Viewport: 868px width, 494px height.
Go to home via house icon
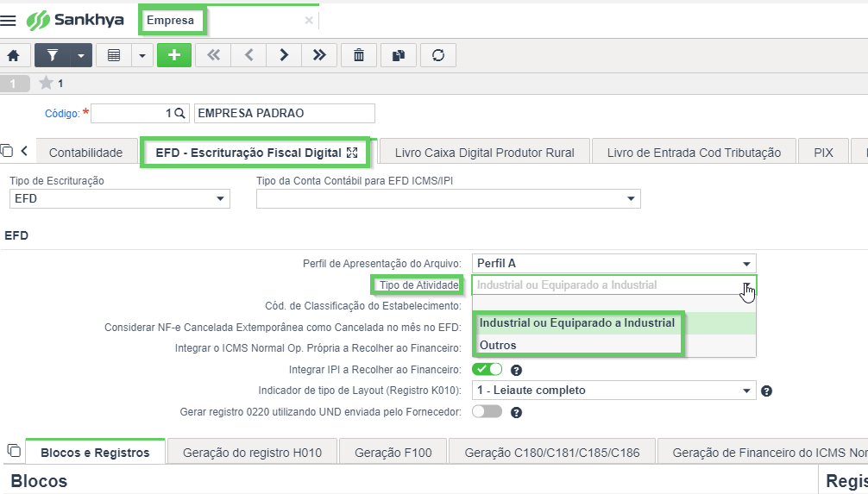click(x=13, y=55)
